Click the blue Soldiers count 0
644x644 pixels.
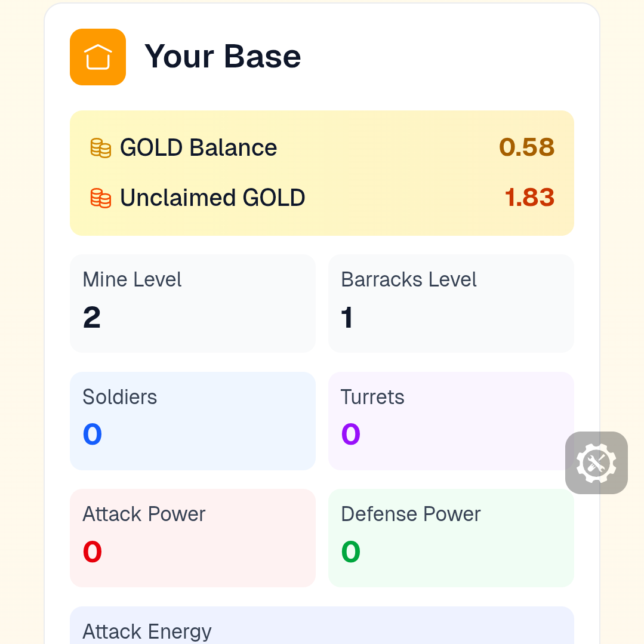click(x=93, y=435)
